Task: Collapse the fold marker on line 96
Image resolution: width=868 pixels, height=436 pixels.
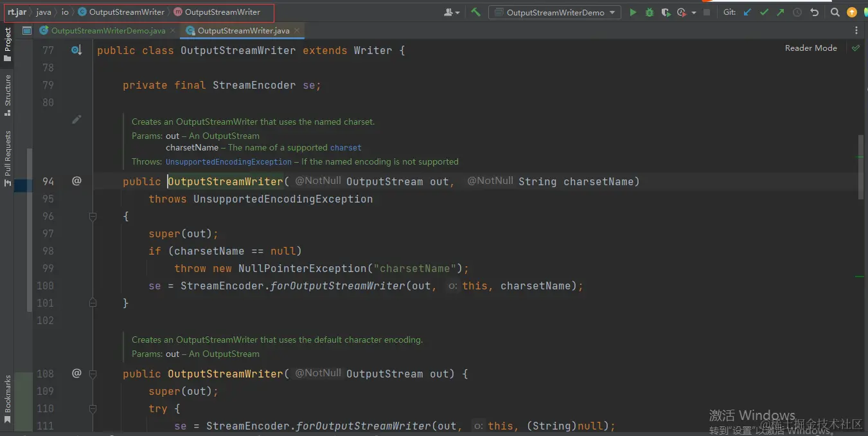Action: [x=93, y=217]
